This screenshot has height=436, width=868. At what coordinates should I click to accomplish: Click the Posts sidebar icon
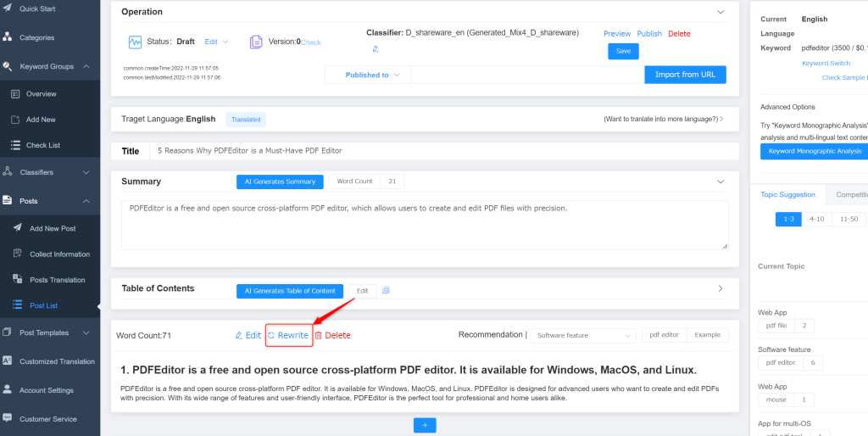7,200
